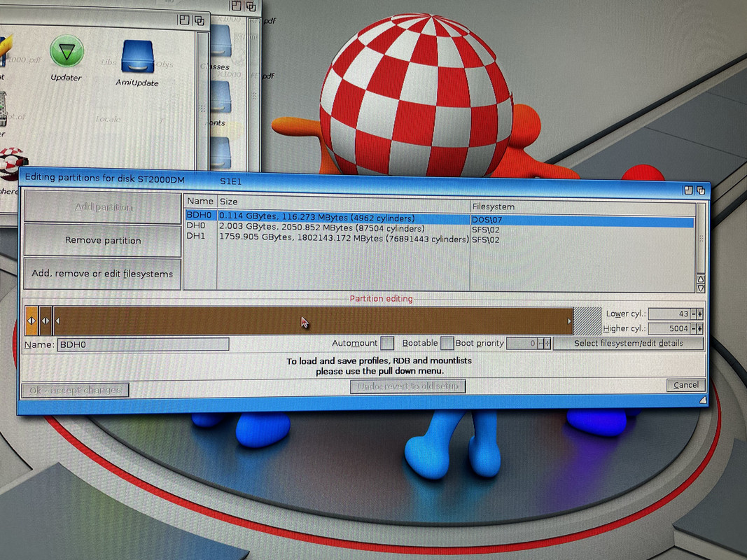Click the Cancel button
Viewport: 747px width, 560px height.
coord(686,385)
